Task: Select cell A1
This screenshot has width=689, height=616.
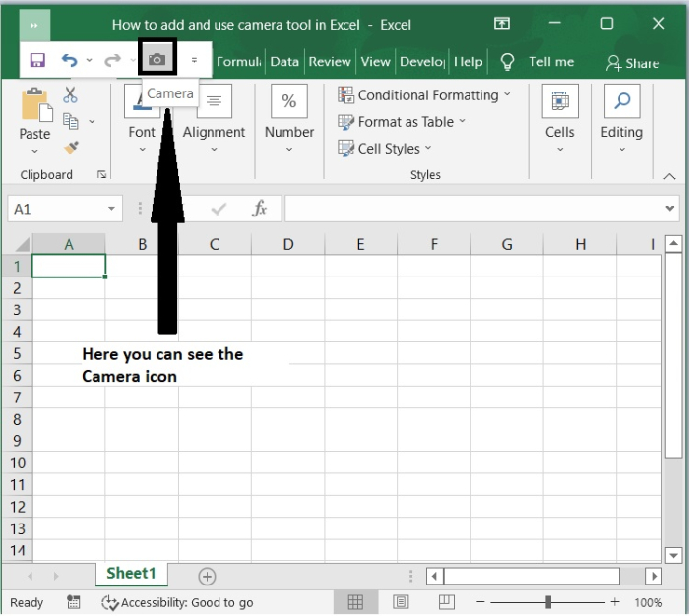Action: click(x=69, y=266)
